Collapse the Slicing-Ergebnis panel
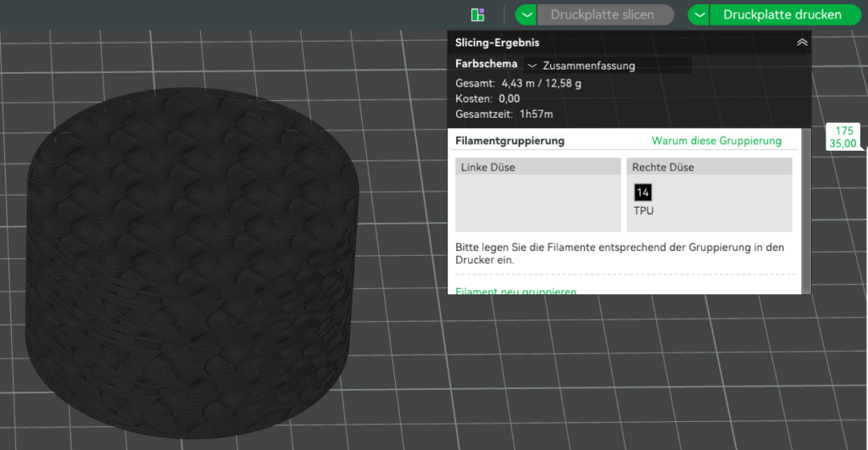Image resolution: width=868 pixels, height=450 pixels. 801,42
